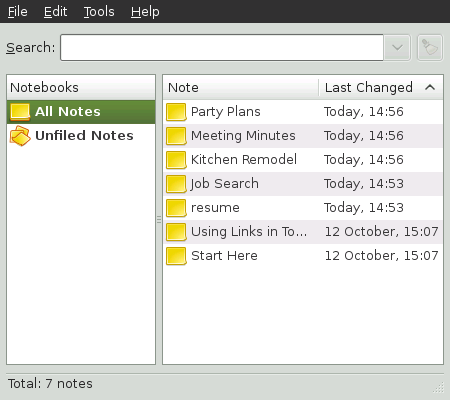
Task: Toggle the Last Changed sort direction arrow
Action: (x=430, y=88)
